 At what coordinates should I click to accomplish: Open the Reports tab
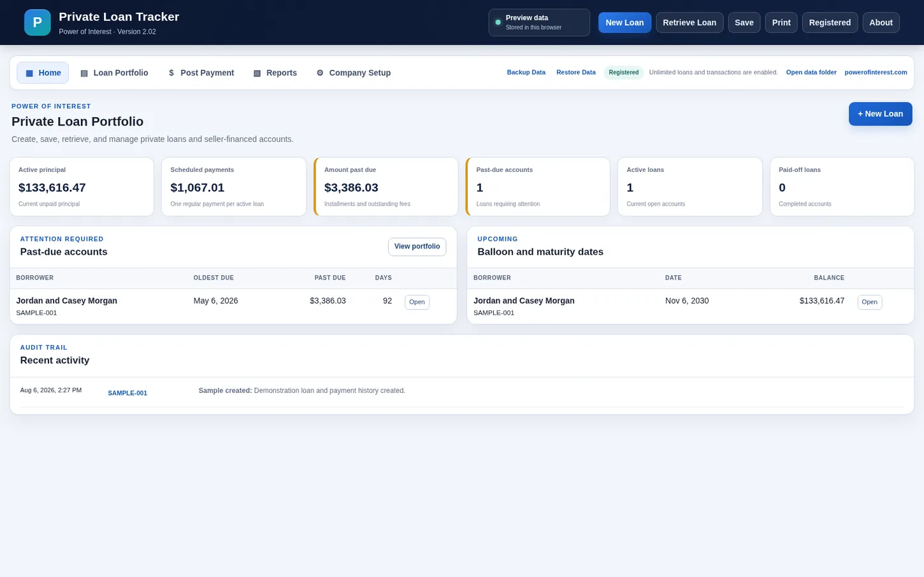tap(275, 73)
